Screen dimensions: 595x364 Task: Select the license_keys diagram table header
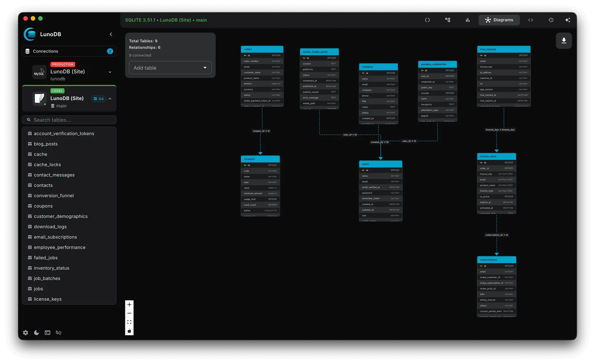[x=497, y=156]
